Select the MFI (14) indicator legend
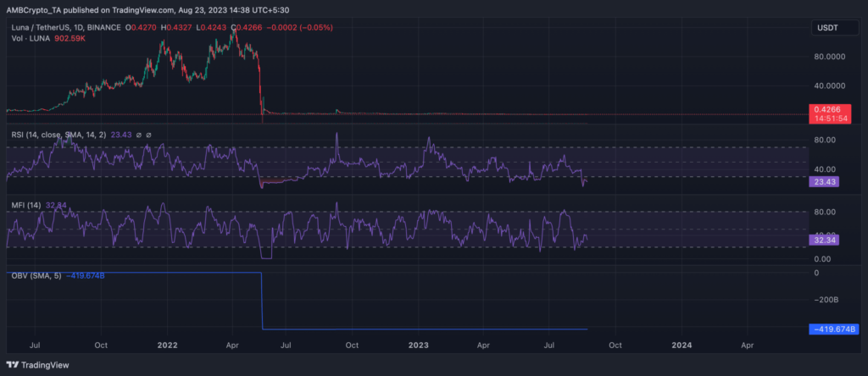Image resolution: width=868 pixels, height=376 pixels. point(23,205)
